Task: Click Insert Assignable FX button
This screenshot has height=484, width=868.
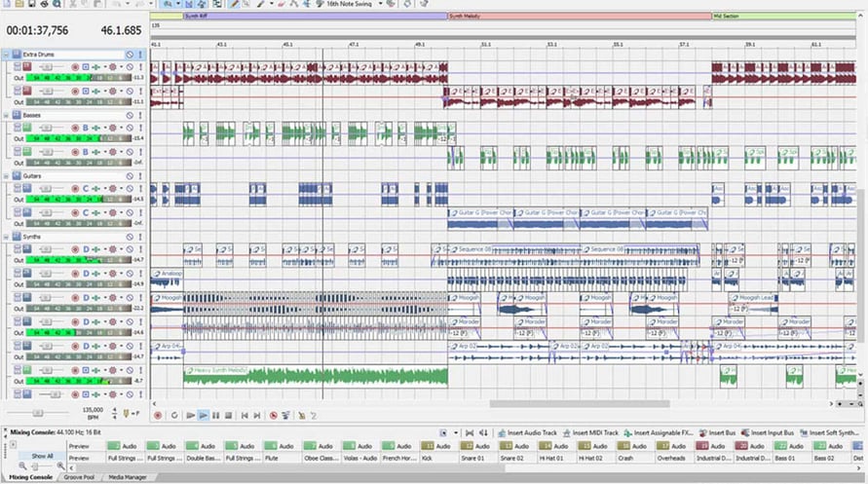Action: (659, 432)
